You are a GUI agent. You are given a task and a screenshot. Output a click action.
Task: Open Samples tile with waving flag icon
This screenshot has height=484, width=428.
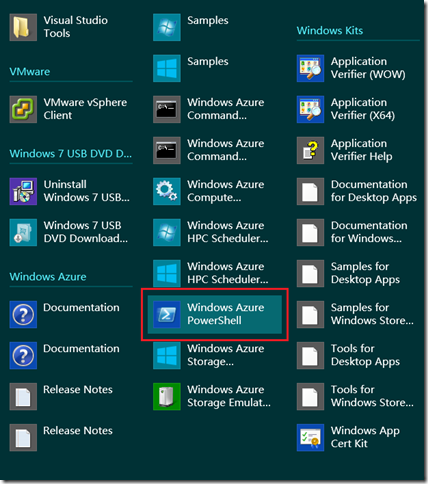(x=191, y=27)
